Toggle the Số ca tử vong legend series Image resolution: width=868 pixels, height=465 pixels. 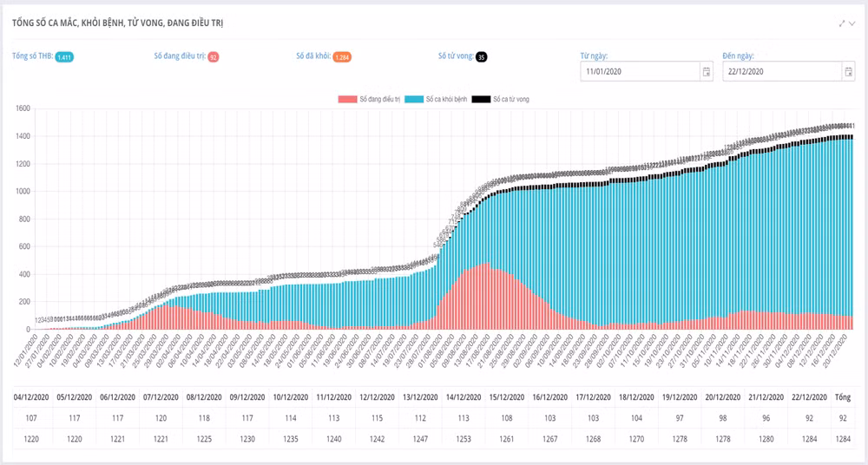point(501,99)
